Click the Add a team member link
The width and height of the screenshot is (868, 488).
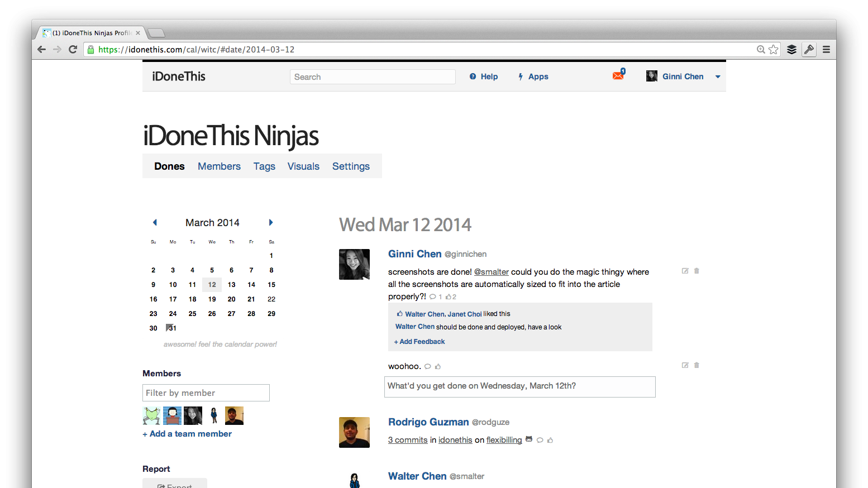coord(187,434)
